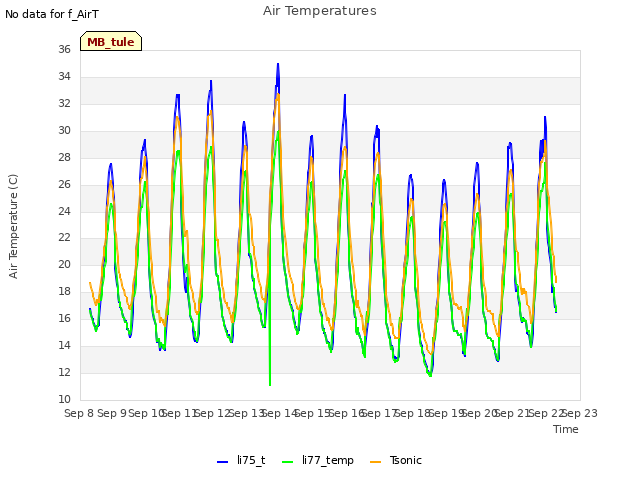This screenshot has height=480, width=640.
Task: Click the MB_tule site label
Action: coord(111,42)
